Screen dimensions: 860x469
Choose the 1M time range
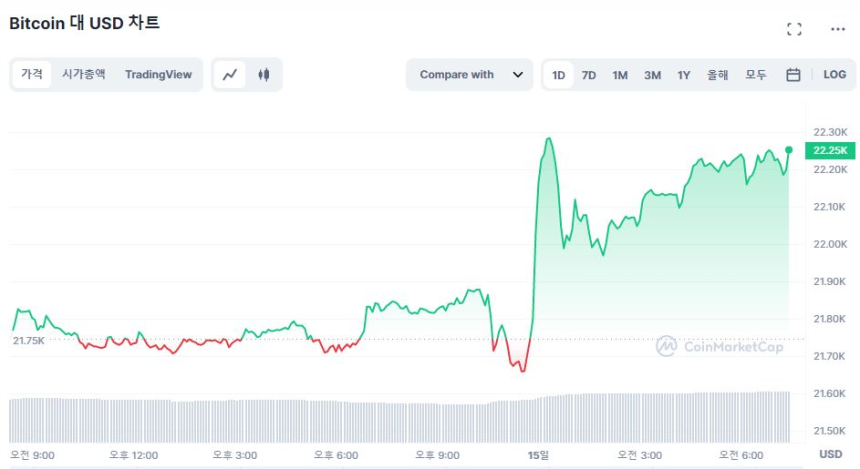620,75
